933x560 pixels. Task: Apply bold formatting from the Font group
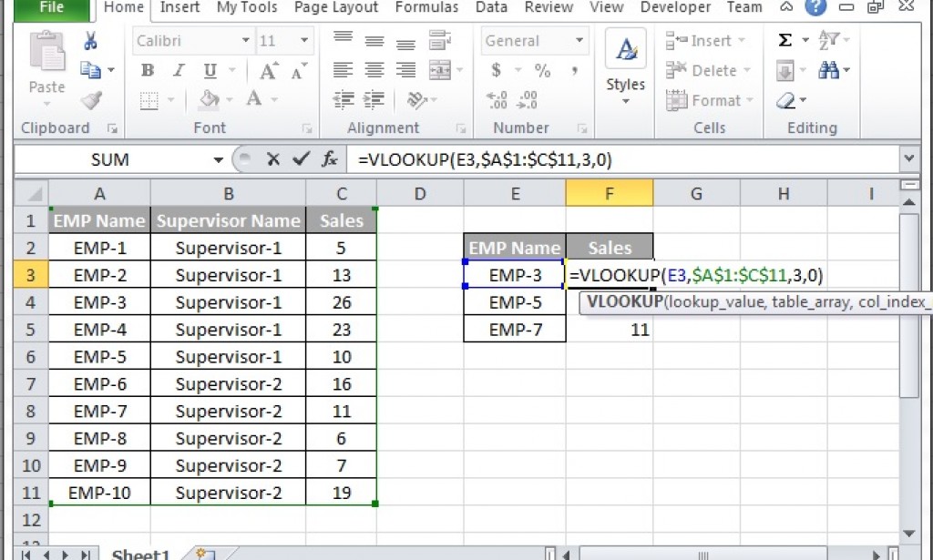tap(147, 69)
